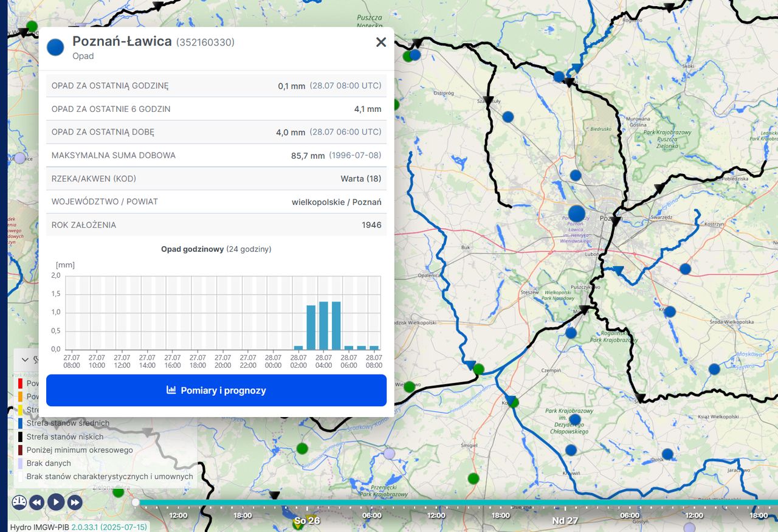The height and width of the screenshot is (532, 778).
Task: Select the green marker south of Śmigiel
Action: (473, 478)
